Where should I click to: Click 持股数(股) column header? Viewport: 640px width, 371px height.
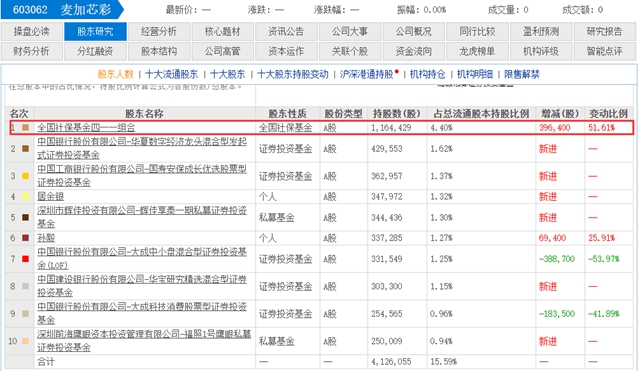coord(397,114)
